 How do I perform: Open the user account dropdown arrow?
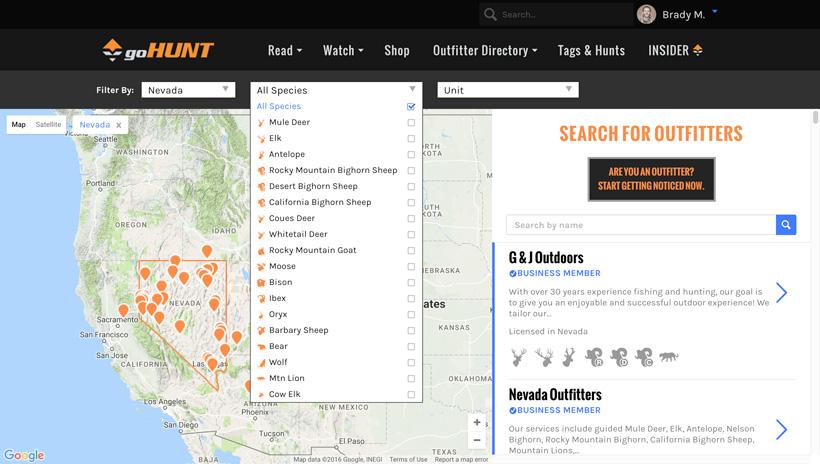pyautogui.click(x=715, y=11)
